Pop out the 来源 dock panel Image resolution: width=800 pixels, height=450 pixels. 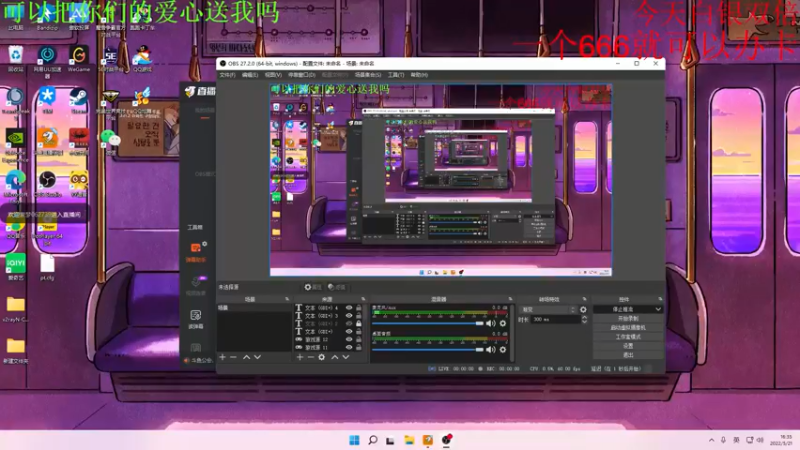pos(363,299)
